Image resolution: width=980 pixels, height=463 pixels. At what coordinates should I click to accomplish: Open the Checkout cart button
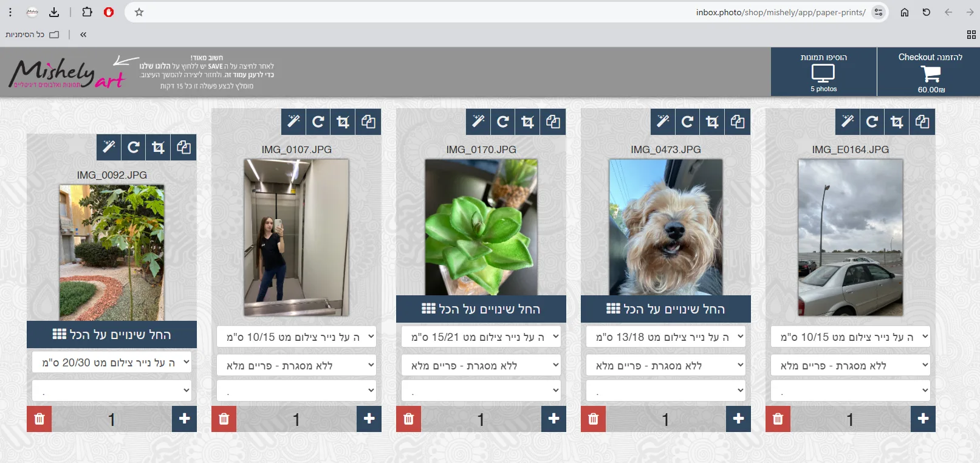(929, 72)
